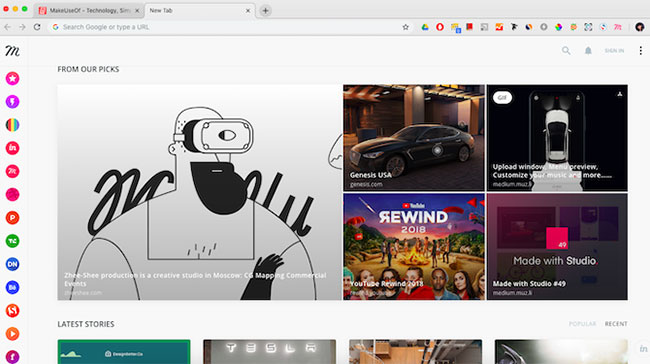Click the Google Drive extension icon
The image size is (650, 364).
425,27
